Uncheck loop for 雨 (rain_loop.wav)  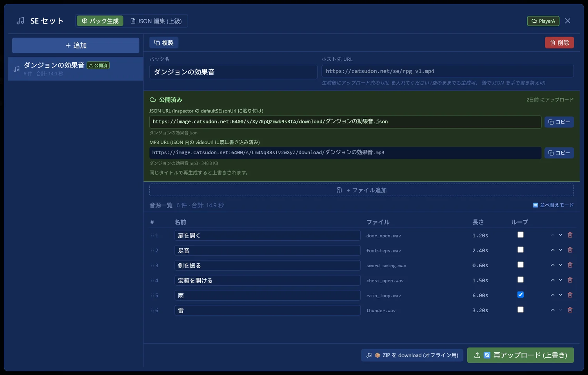tap(520, 295)
